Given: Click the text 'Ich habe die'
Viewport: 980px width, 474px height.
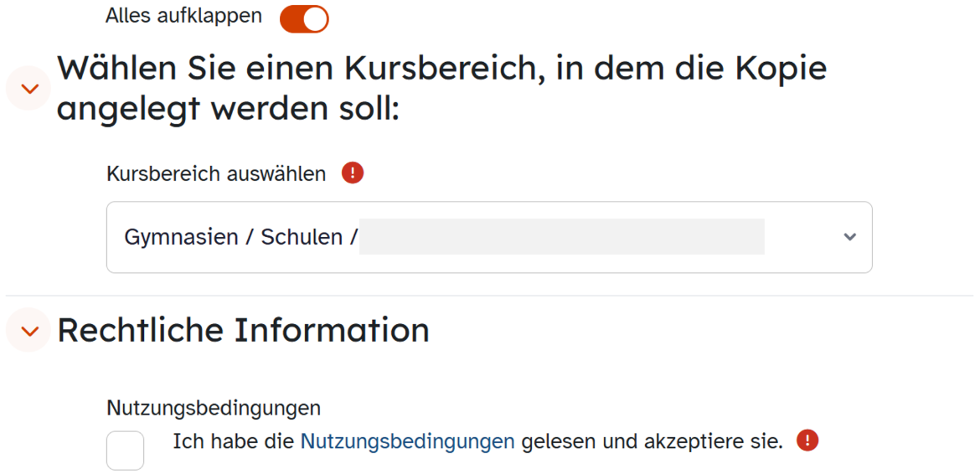Looking at the screenshot, I should click(x=234, y=441).
